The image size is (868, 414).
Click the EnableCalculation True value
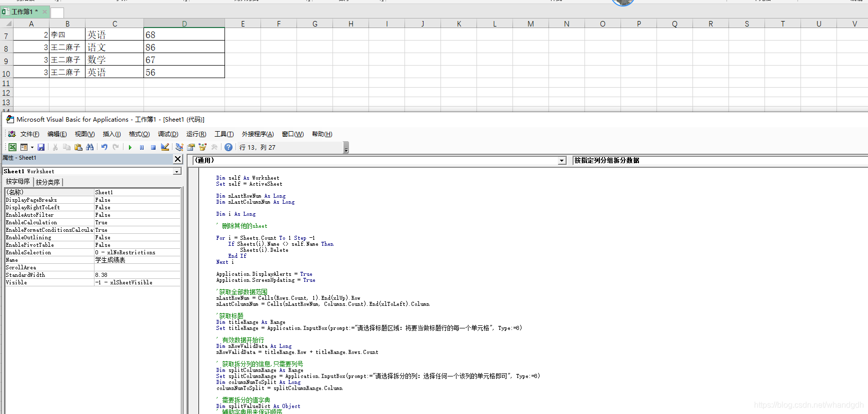137,222
